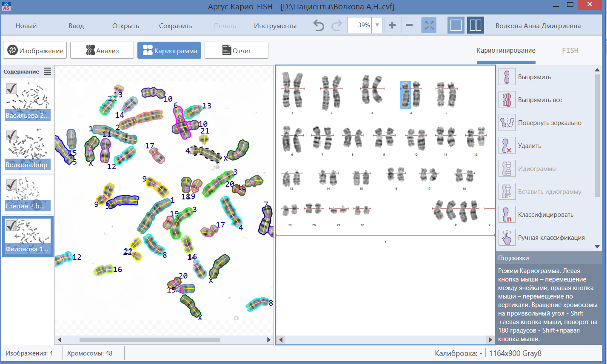Toggle checkbox on Васильева thumbnail
Screen dimensions: 607x364
11,88
